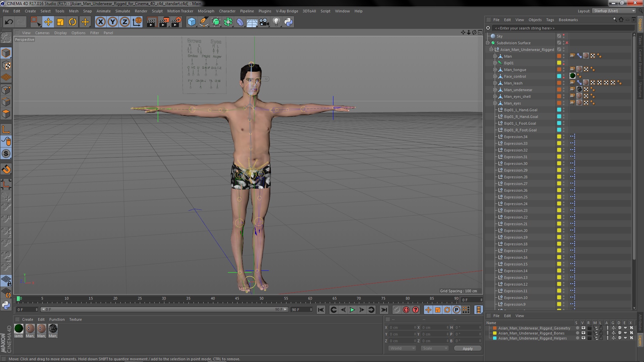Viewport: 644px width, 362px height.
Task: Click orange layer swatch of Man object
Action: pos(559,56)
